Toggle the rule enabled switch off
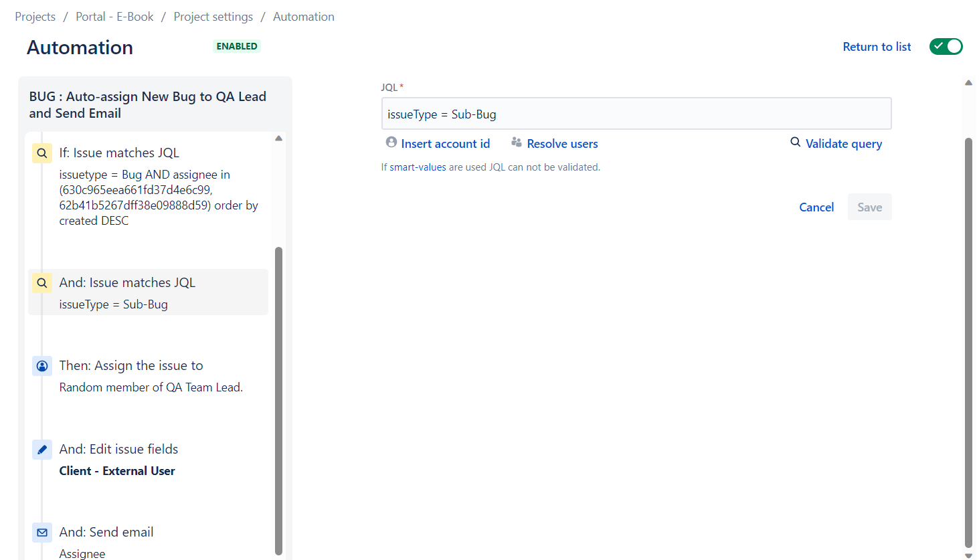The height and width of the screenshot is (560, 979). [946, 46]
